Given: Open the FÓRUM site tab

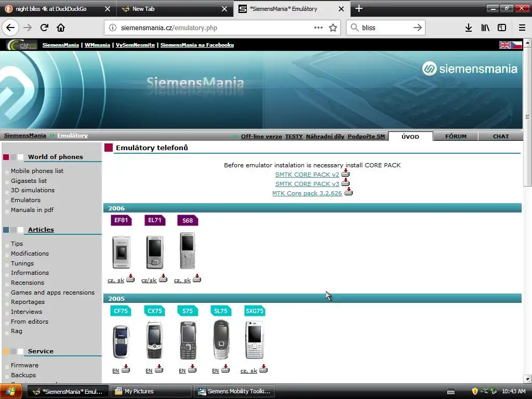Looking at the screenshot, I should (456, 137).
